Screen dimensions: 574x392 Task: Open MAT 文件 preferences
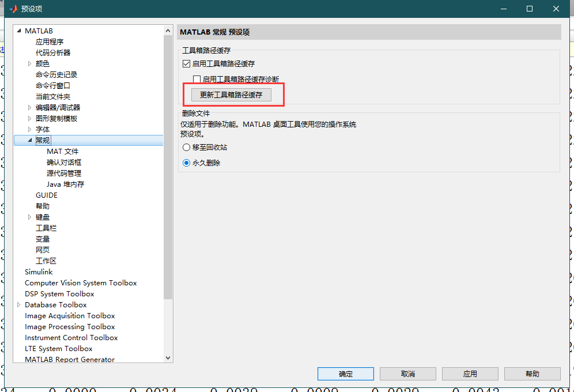pyautogui.click(x=63, y=152)
